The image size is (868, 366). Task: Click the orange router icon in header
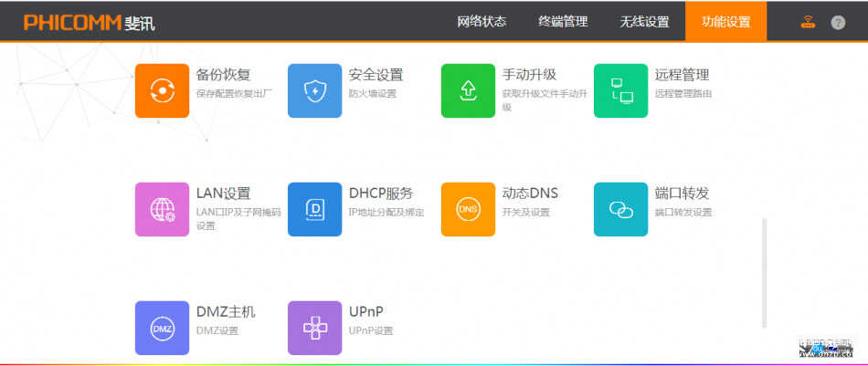coord(808,22)
